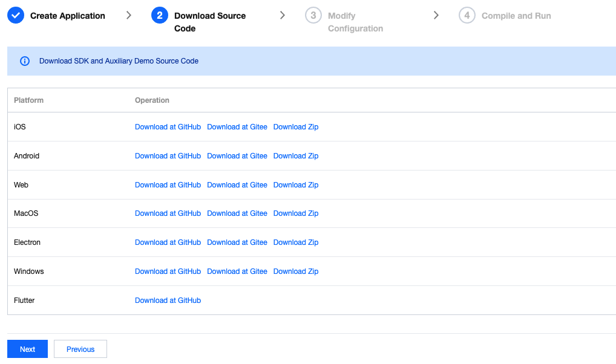The height and width of the screenshot is (364, 616).
Task: Click chevron arrow after Modify Configuration
Action: (x=436, y=15)
